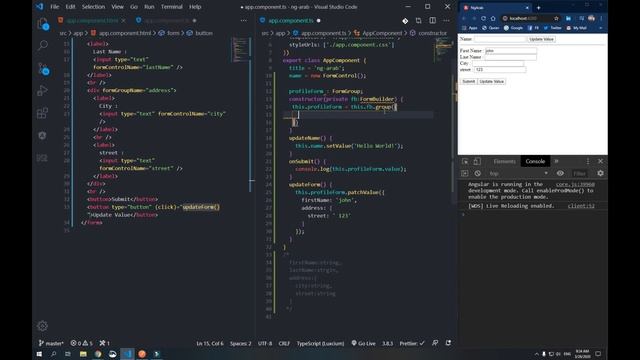The width and height of the screenshot is (640, 360).
Task: Open the core.js source link in console
Action: coord(575,184)
